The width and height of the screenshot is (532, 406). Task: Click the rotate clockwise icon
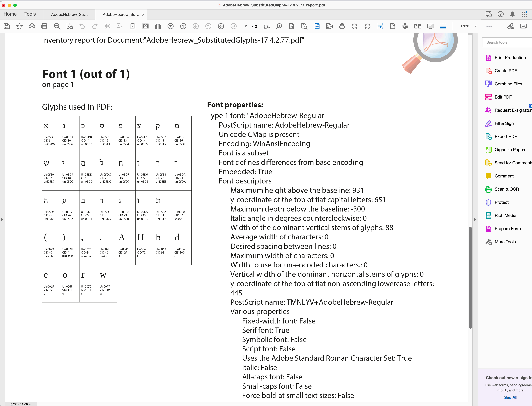pyautogui.click(x=354, y=26)
